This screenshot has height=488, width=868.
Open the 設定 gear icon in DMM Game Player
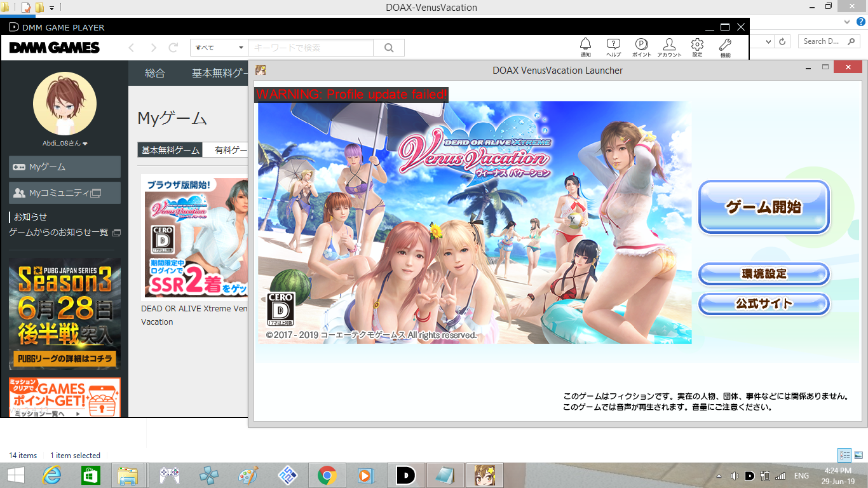tap(697, 47)
